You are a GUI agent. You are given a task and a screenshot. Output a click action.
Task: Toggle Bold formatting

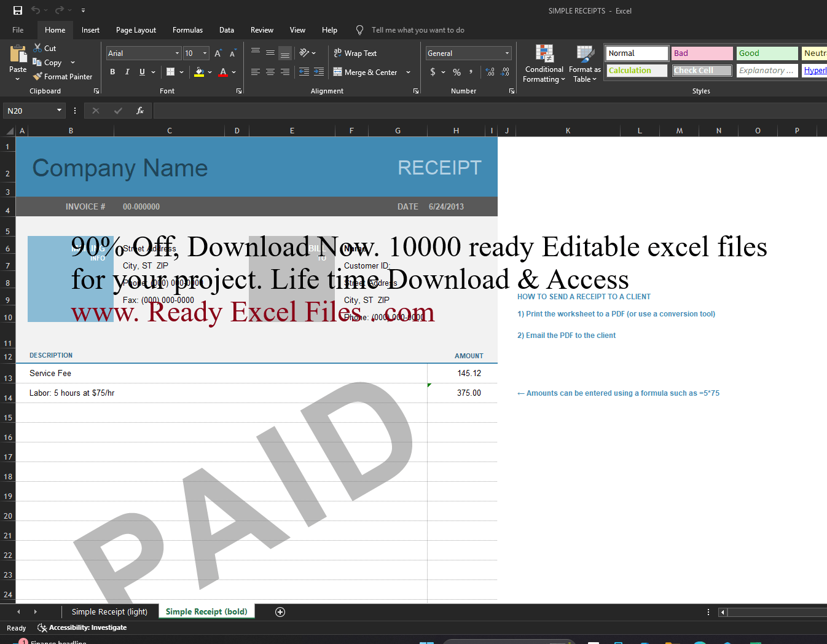point(112,72)
